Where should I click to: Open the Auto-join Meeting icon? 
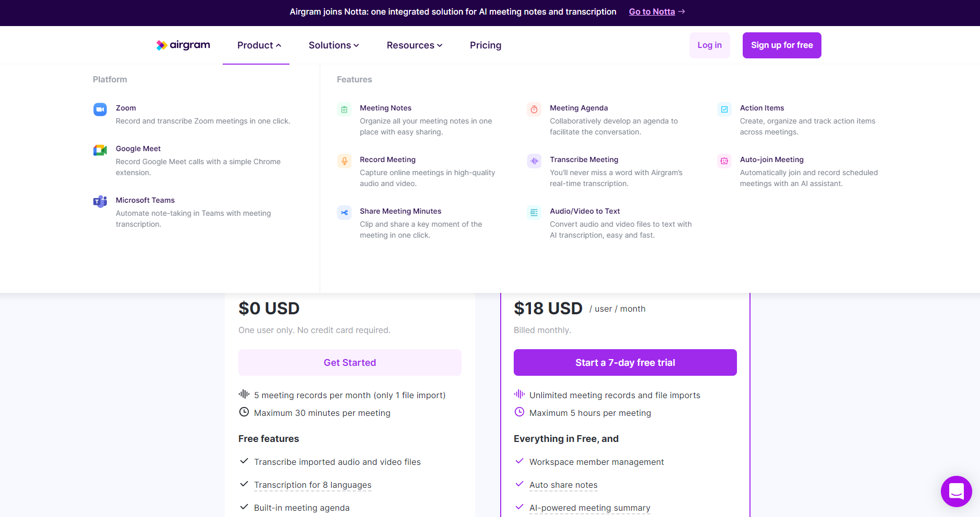click(x=724, y=161)
